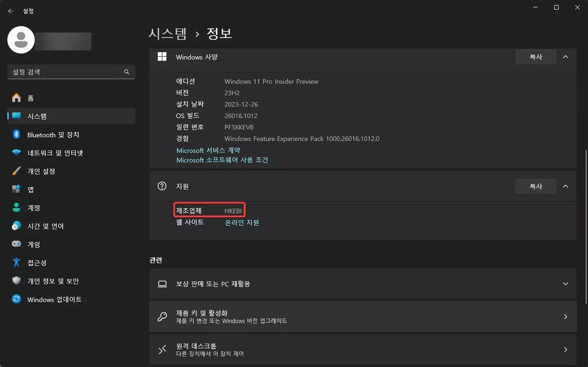Screen dimensions: 588x367
Task: Open 시간 및 언어 settings
Action: coord(71,226)
